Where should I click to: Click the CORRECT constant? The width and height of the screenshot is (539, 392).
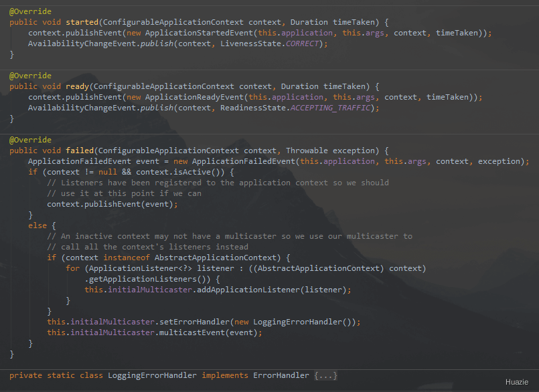click(x=302, y=43)
